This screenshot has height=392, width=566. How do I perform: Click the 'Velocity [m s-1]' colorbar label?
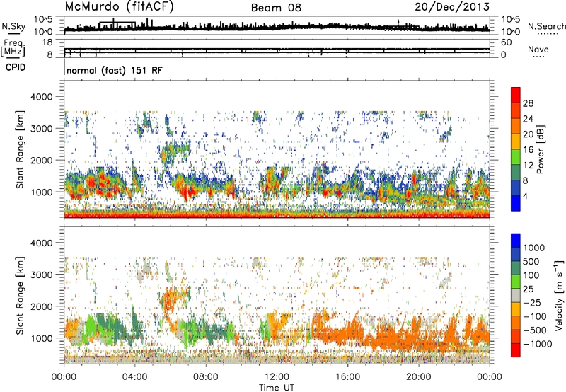(559, 295)
